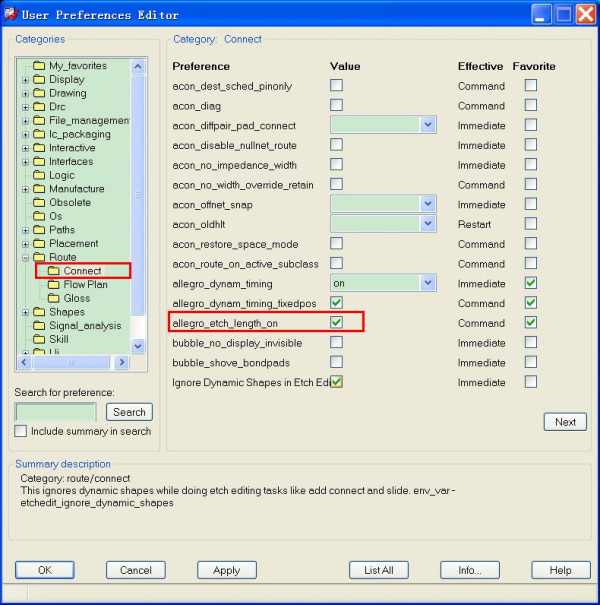Expand the Placement tree node
The width and height of the screenshot is (600, 605).
[x=25, y=244]
